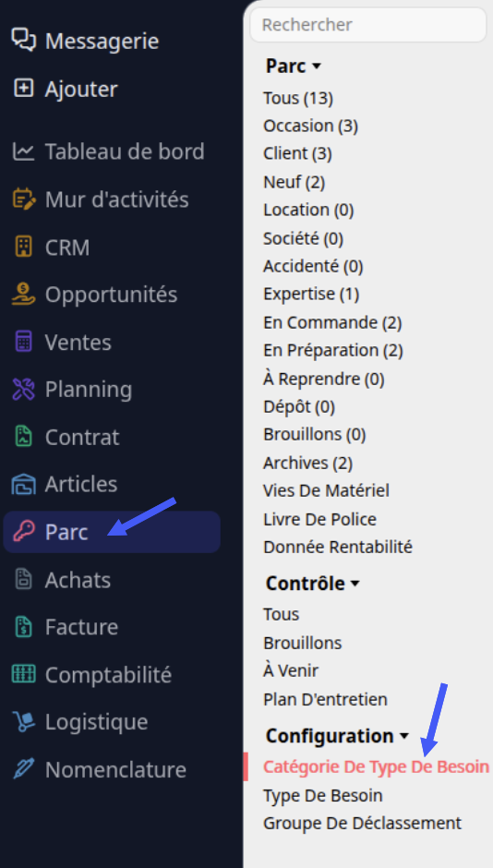
Task: Open the Messagerie chat icon
Action: click(24, 41)
